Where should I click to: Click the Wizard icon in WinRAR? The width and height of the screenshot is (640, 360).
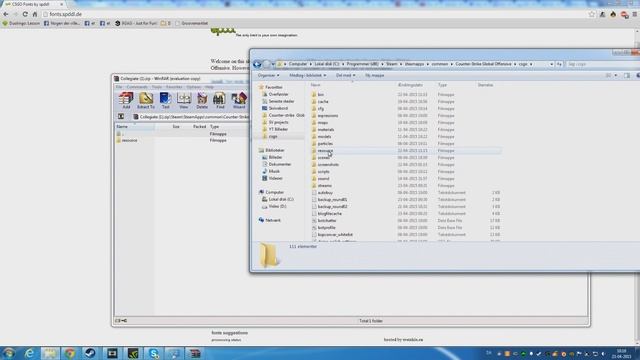(239, 100)
